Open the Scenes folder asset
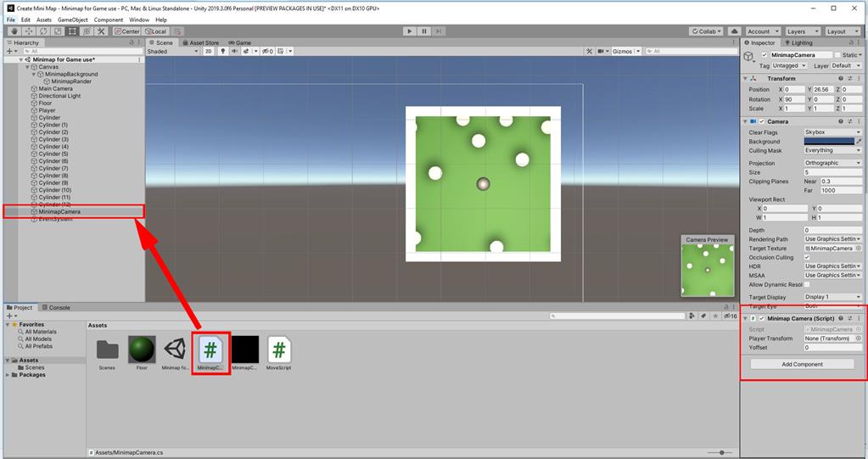Screen dimensions: 868x459 [107, 353]
